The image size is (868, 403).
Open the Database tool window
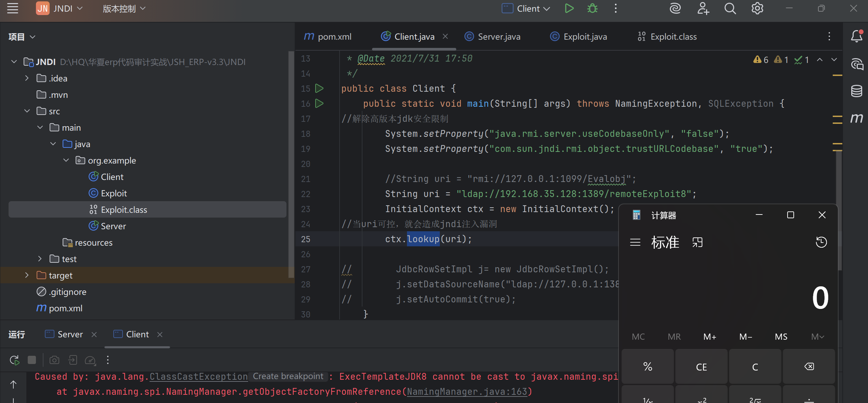pyautogui.click(x=856, y=91)
